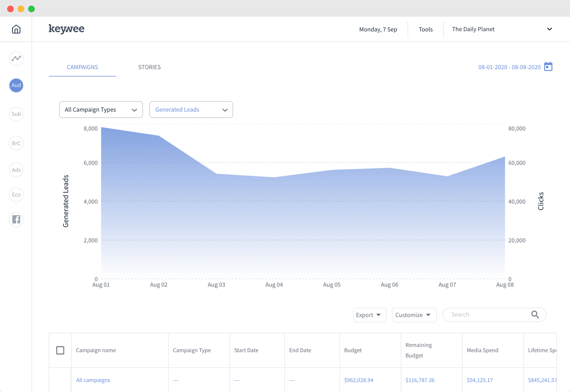The width and height of the screenshot is (570, 392).
Task: Open the Generated Leads metric dropdown
Action: 191,109
